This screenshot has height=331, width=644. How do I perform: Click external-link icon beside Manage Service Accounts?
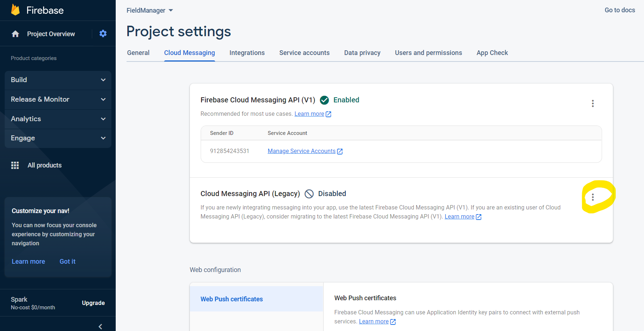click(340, 152)
